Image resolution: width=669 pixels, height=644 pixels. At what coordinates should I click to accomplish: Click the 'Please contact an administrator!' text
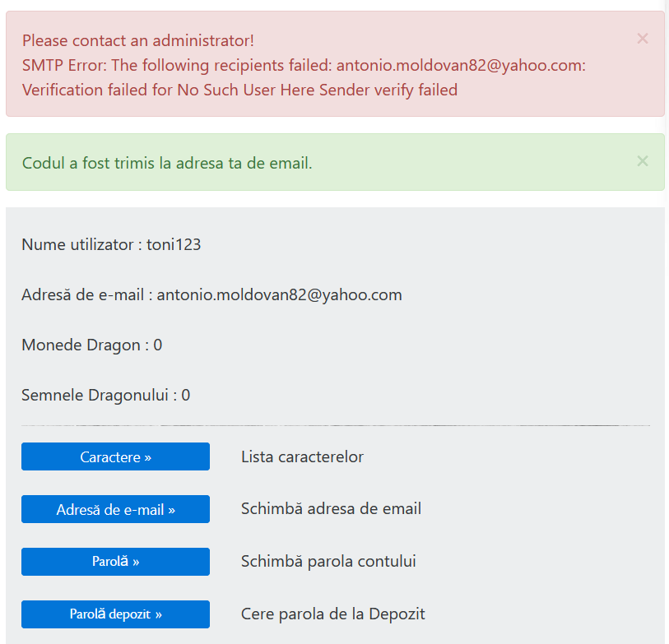tap(138, 40)
